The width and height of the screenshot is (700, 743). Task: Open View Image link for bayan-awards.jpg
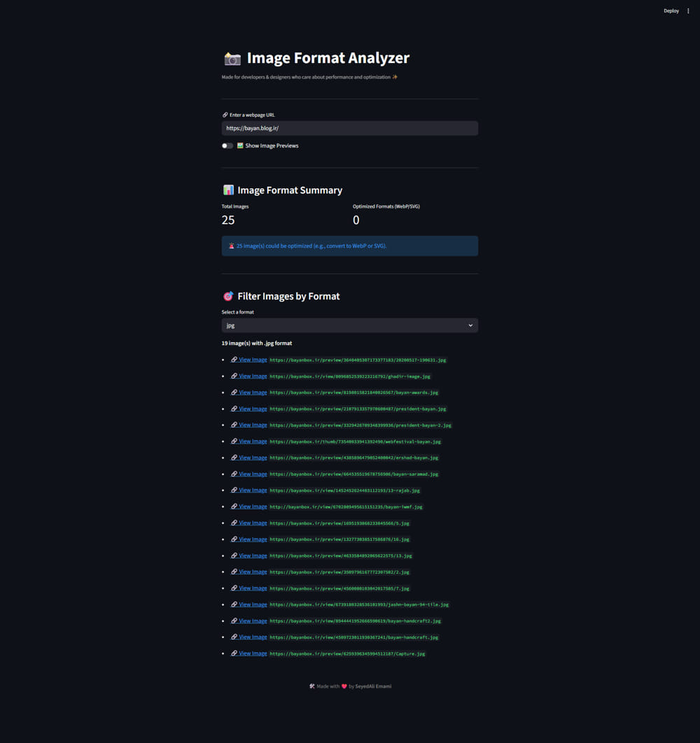click(249, 392)
